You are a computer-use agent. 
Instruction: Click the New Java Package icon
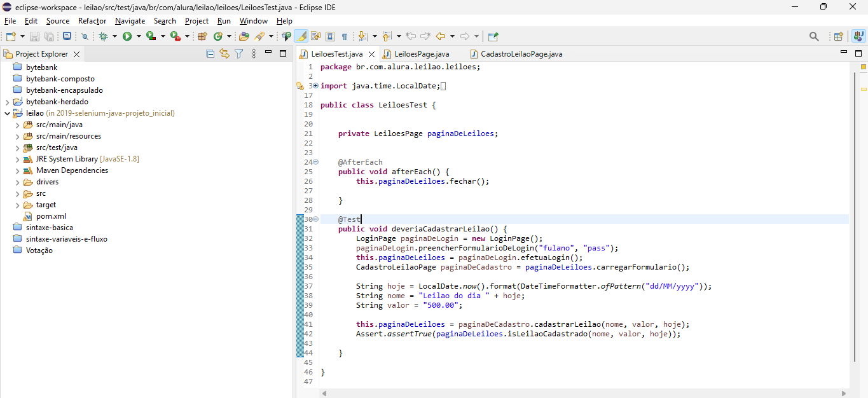[203, 37]
